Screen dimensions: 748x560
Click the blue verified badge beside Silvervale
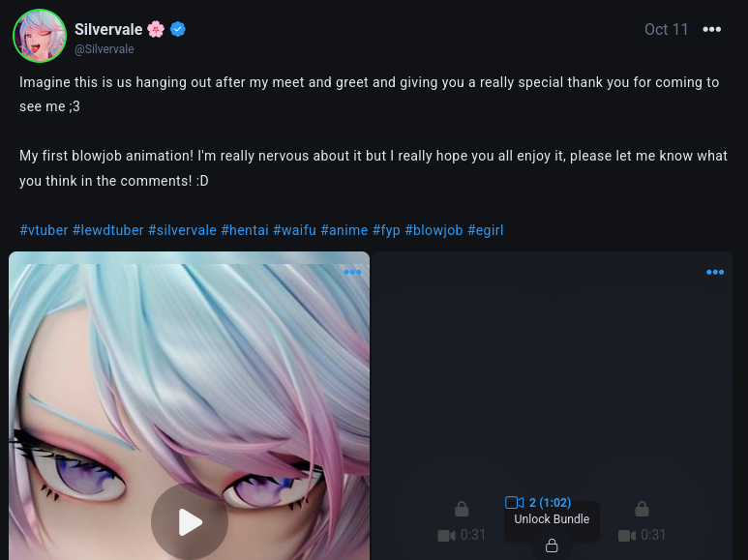(178, 30)
